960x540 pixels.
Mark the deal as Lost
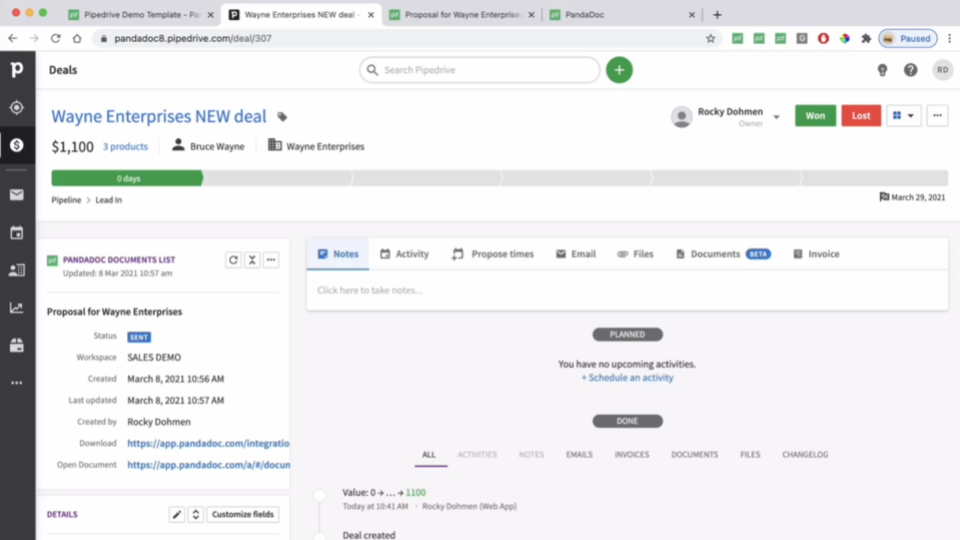coord(861,115)
